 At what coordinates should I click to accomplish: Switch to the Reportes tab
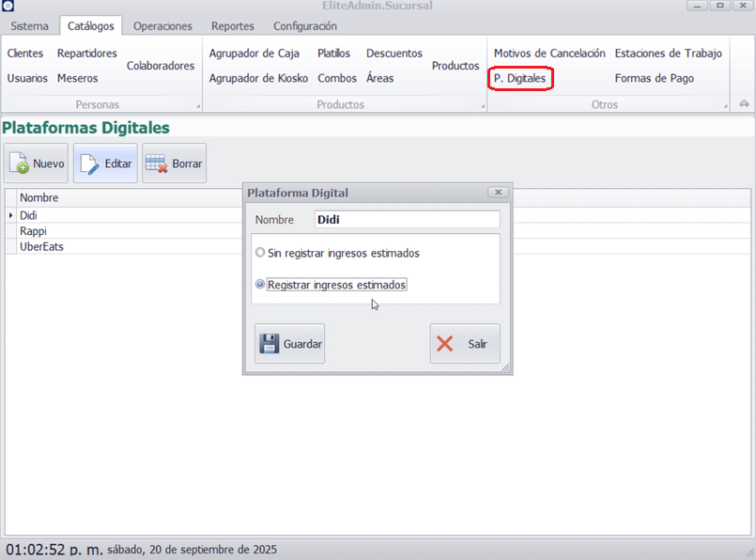pyautogui.click(x=232, y=26)
